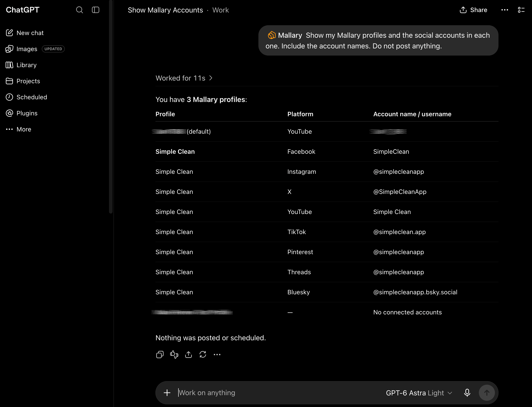Click No connected accounts text
The height and width of the screenshot is (407, 532).
click(x=407, y=312)
